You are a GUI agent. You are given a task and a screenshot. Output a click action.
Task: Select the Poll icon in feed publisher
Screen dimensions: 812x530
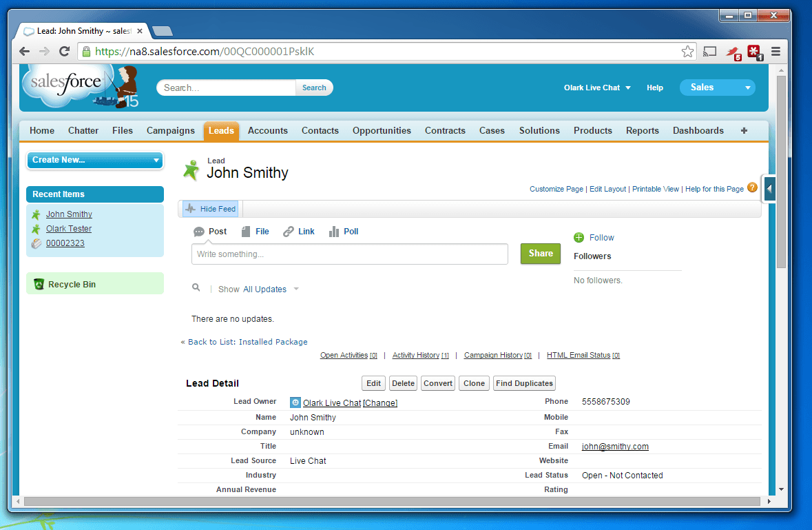(334, 232)
